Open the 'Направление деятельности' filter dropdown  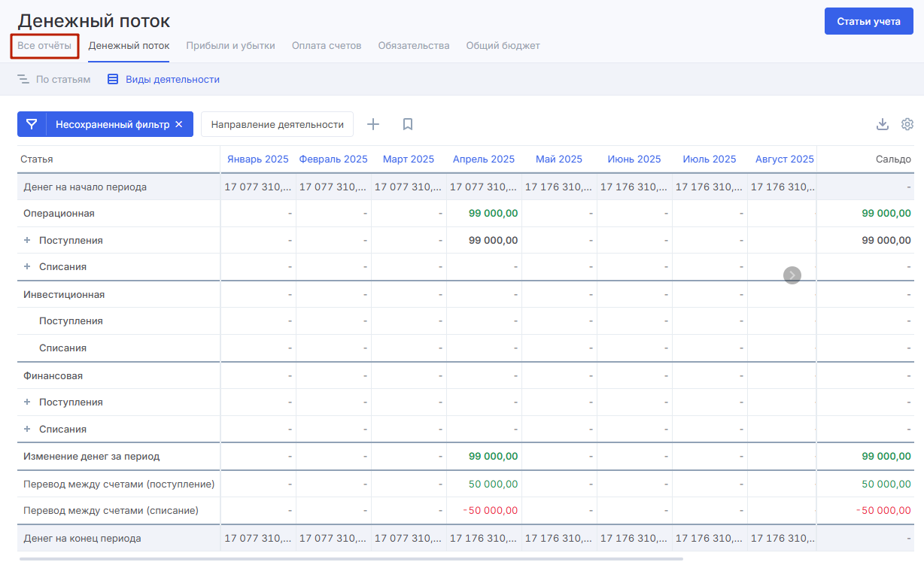pyautogui.click(x=277, y=124)
